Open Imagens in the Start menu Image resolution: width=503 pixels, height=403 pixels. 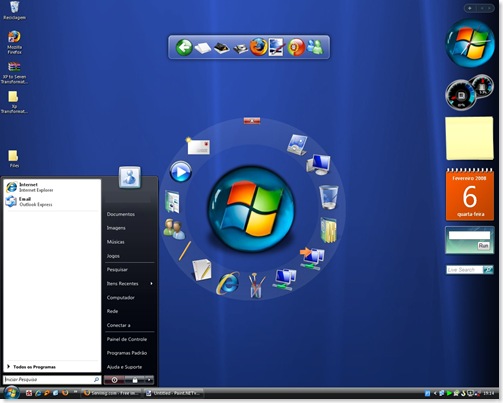(x=116, y=228)
